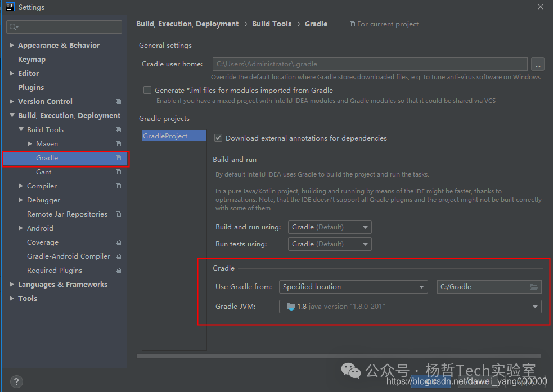Toggle the checkbox beside Required Plugins entry

(x=118, y=270)
